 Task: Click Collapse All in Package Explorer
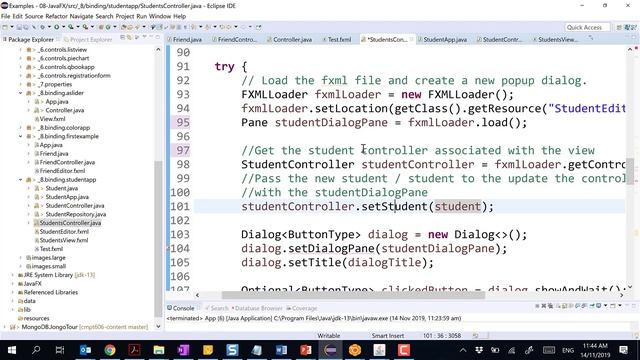[122, 38]
